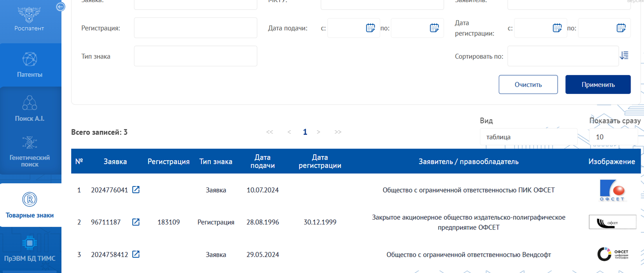Toggle sort direction icon next to Сортировать по
This screenshot has width=644, height=273.
[x=624, y=55]
